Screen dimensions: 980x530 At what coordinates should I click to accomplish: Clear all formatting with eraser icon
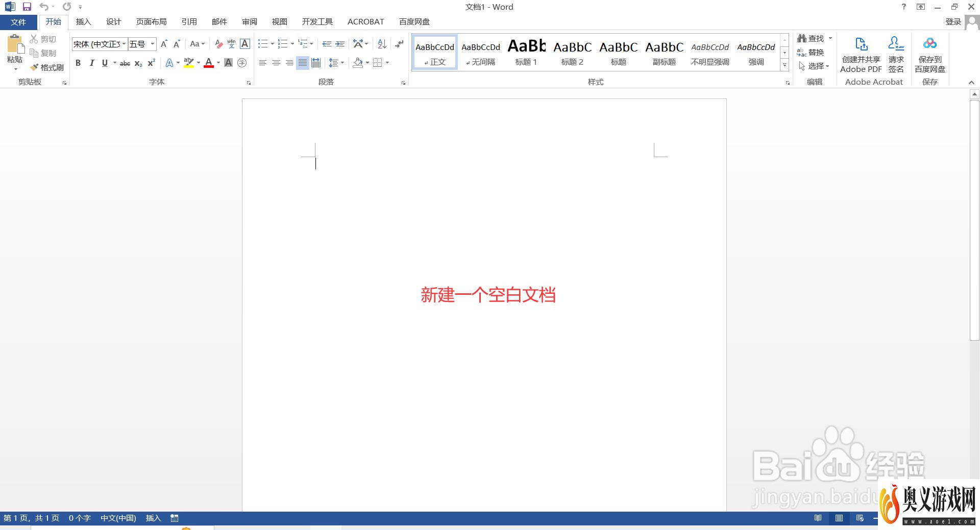[x=219, y=44]
